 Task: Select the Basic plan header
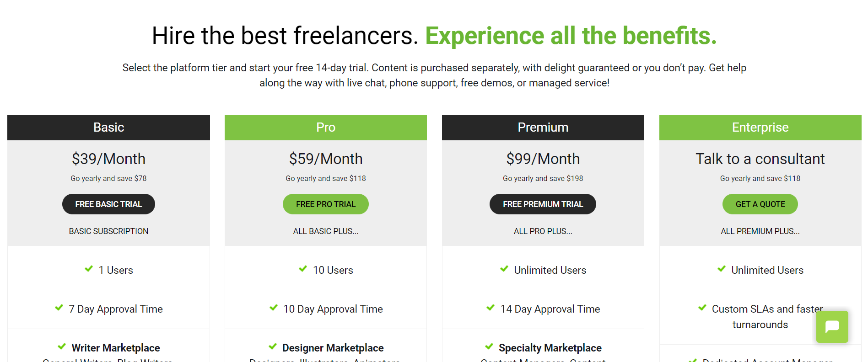tap(108, 128)
